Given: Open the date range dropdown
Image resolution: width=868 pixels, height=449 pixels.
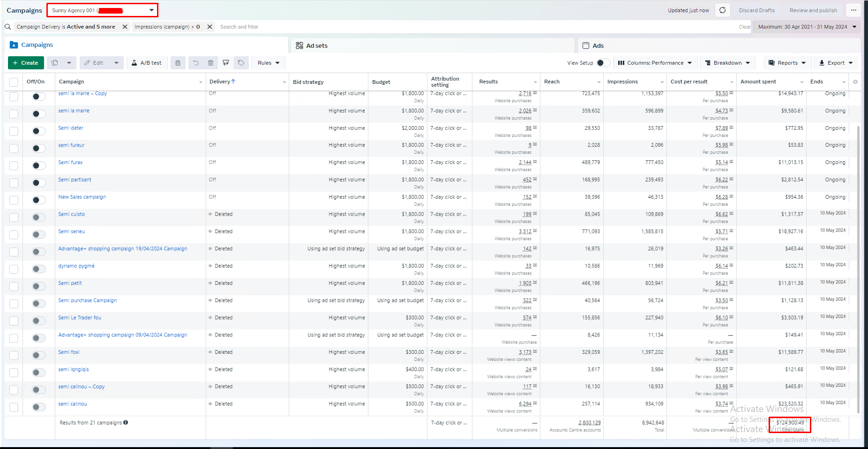Looking at the screenshot, I should (807, 27).
